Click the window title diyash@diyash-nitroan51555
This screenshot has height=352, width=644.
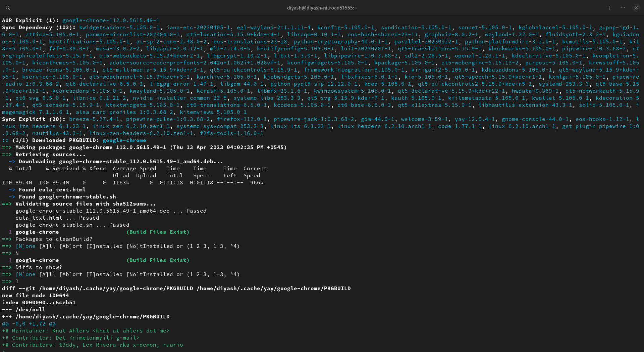click(322, 8)
